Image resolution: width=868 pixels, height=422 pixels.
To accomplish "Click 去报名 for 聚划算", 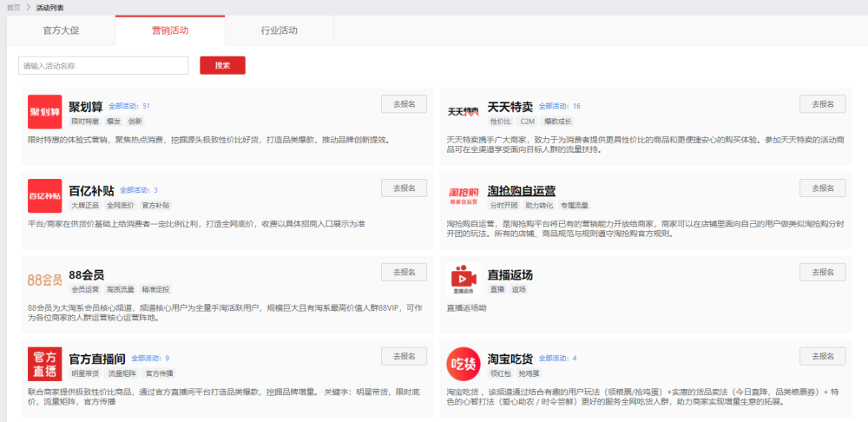I will tap(404, 104).
